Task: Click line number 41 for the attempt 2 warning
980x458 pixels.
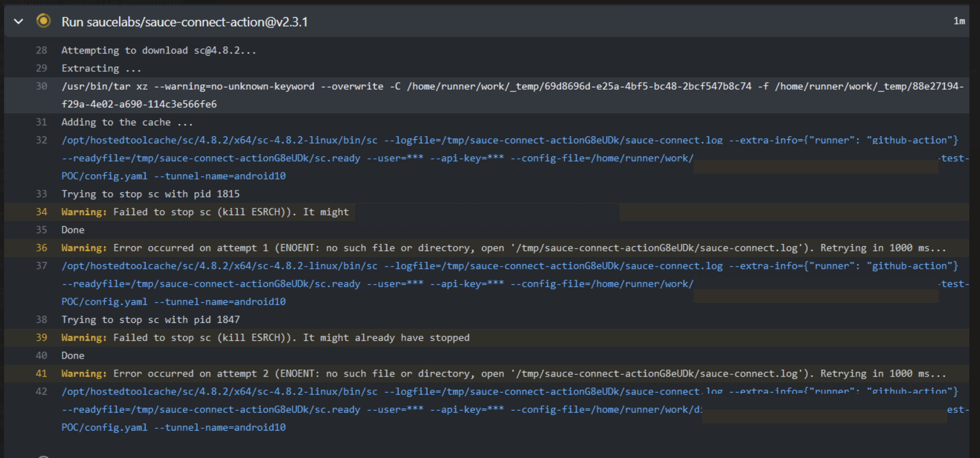Action: click(41, 373)
